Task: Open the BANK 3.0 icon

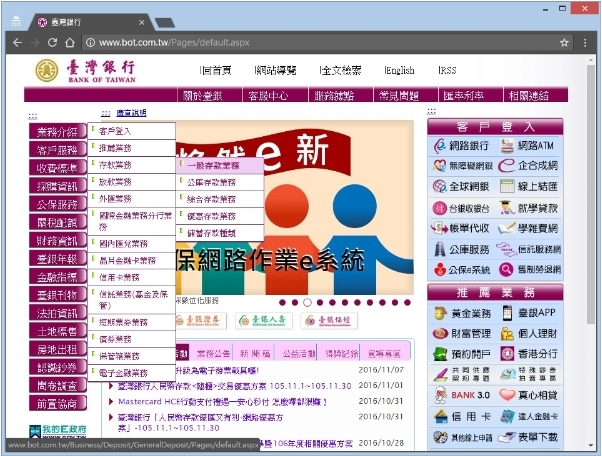Action: 440,395
